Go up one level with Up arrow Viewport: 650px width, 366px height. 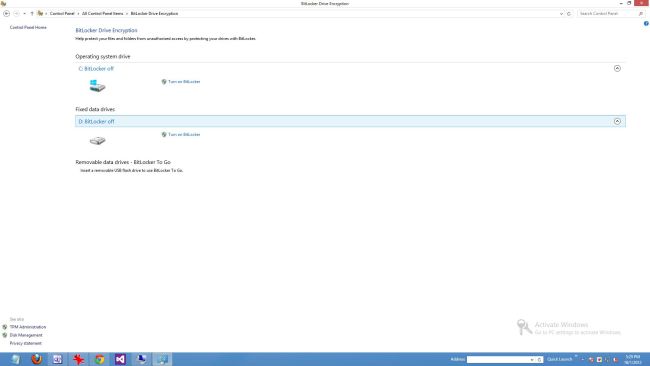pos(32,14)
